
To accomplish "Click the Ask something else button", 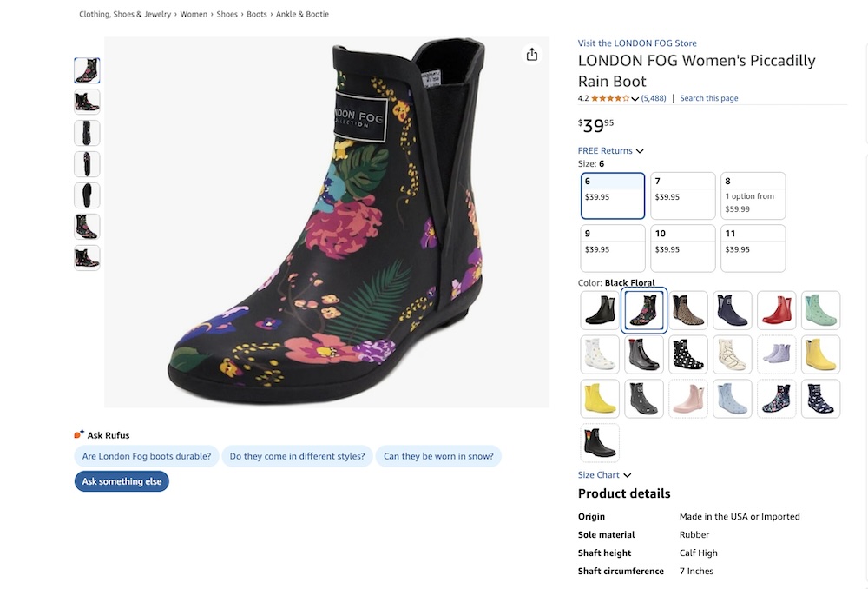I will pos(122,481).
